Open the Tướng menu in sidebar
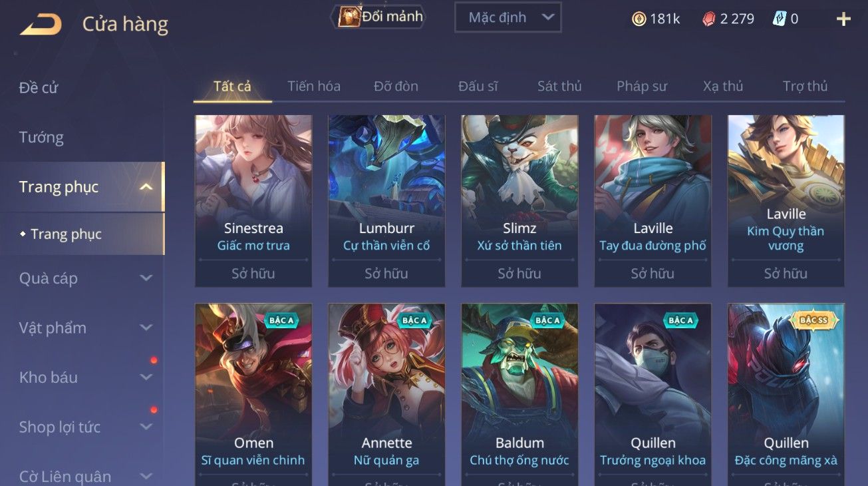Viewport: 868px width, 486px height. [x=41, y=137]
